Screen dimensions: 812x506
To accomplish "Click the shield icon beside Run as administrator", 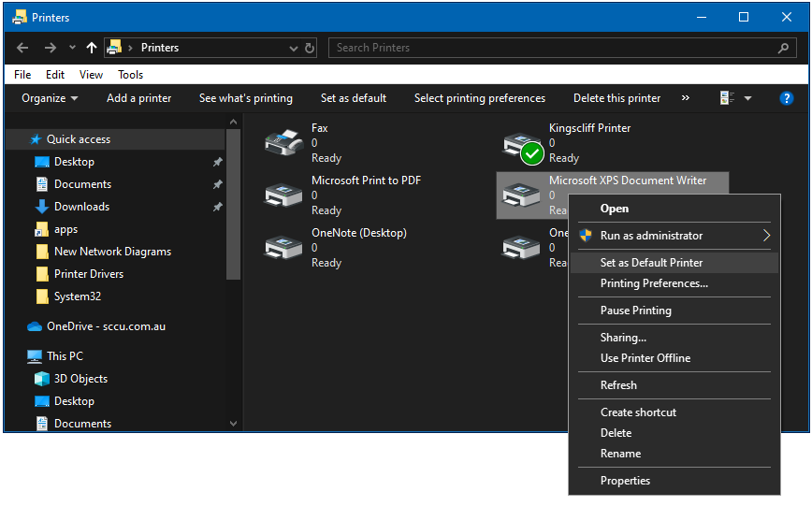I will 586,236.
